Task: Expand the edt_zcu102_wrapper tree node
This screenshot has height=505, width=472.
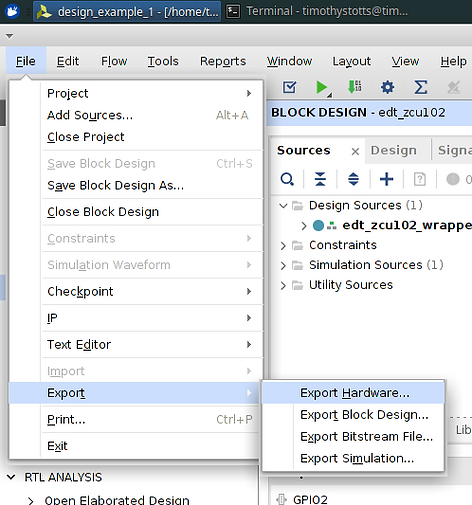Action: (x=303, y=226)
